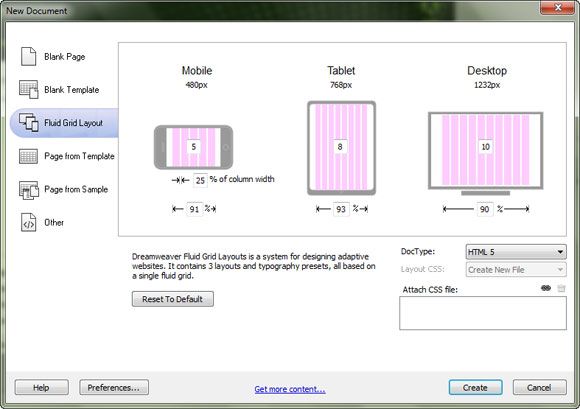Image resolution: width=580 pixels, height=409 pixels.
Task: Click the attach style sheet link icon
Action: (546, 288)
